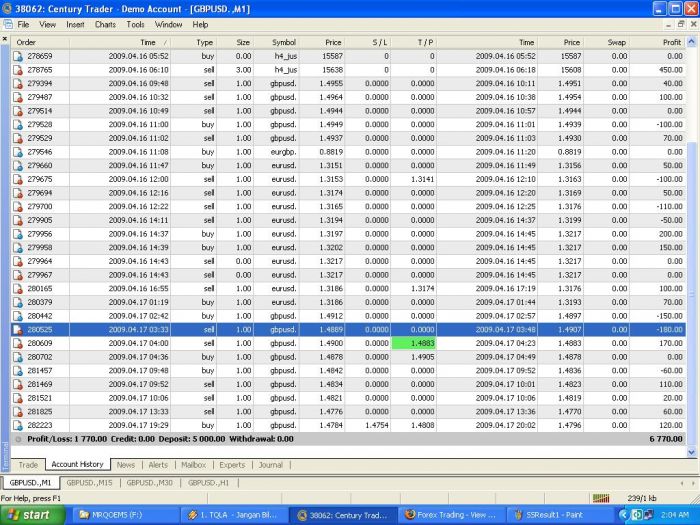
Task: Select the GBPUSD.,M15 chart tab
Action: [90, 482]
